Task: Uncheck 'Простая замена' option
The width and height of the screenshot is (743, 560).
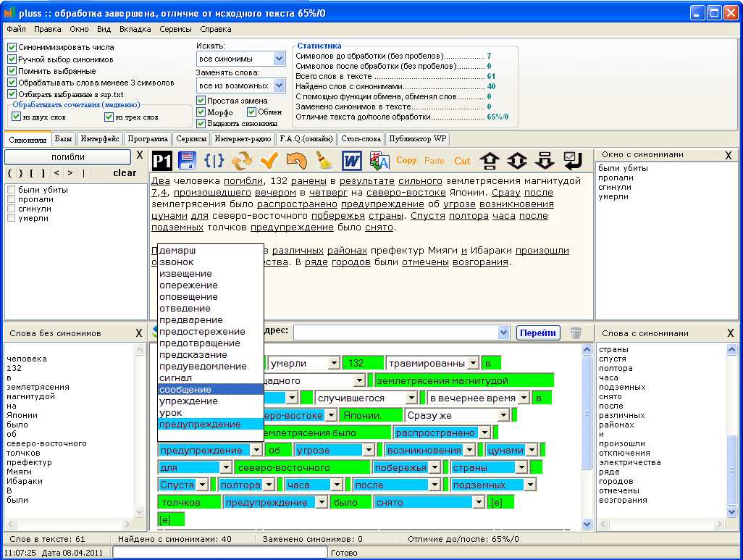Action: [x=201, y=101]
